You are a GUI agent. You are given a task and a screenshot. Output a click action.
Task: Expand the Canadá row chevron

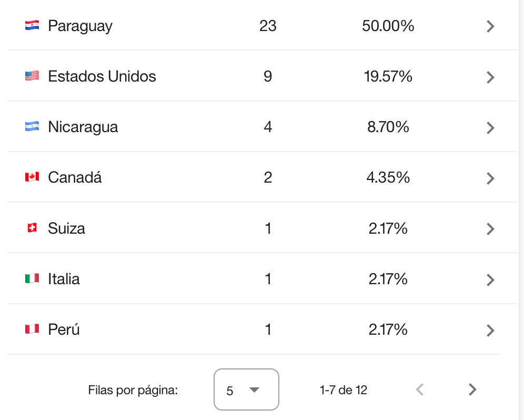[x=490, y=178]
